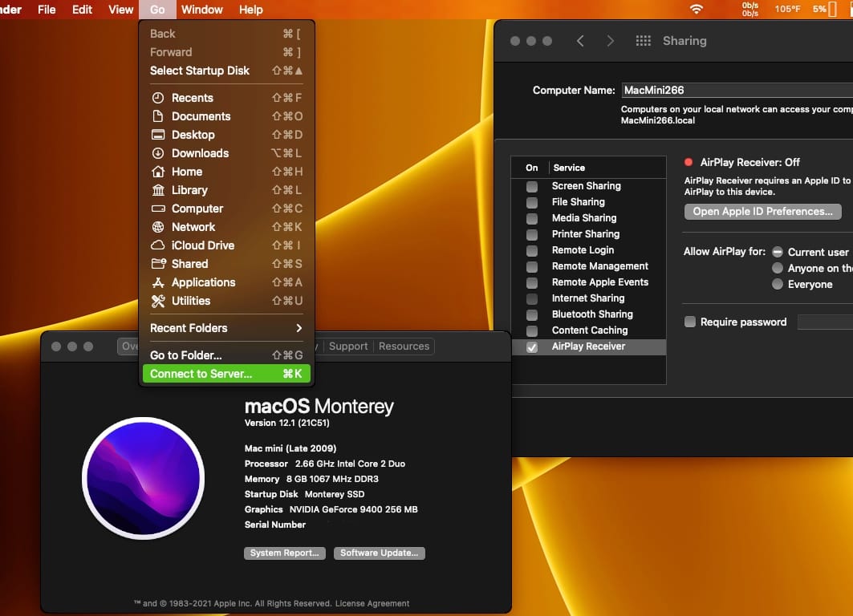This screenshot has width=853, height=616.
Task: Click the 105°F temperature indicator
Action: [787, 10]
